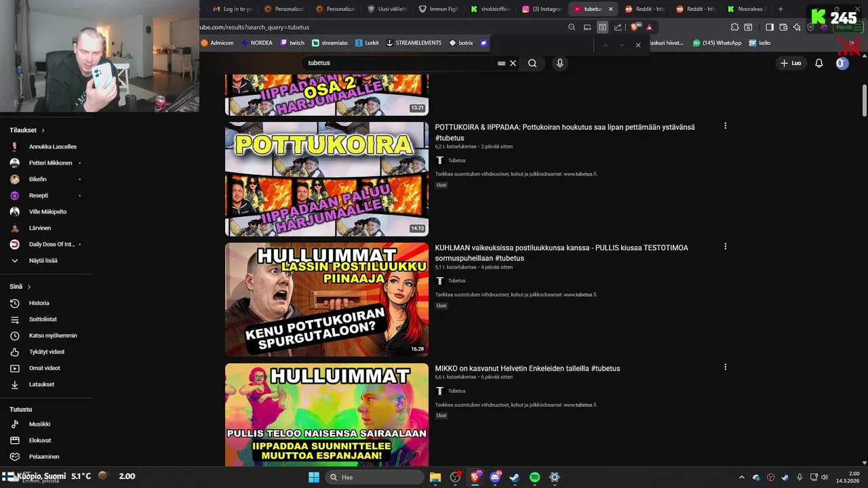Open YouTube notifications bell
The image size is (868, 488).
coord(819,63)
